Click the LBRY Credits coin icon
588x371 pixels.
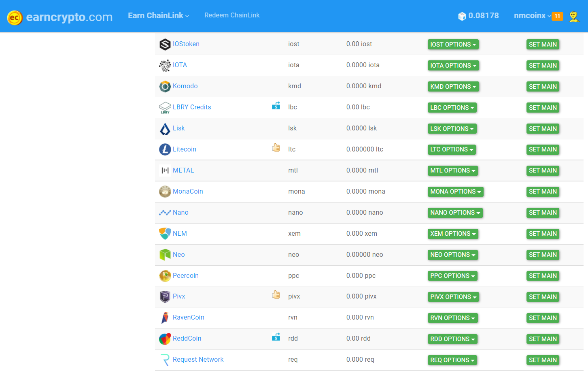pyautogui.click(x=165, y=107)
